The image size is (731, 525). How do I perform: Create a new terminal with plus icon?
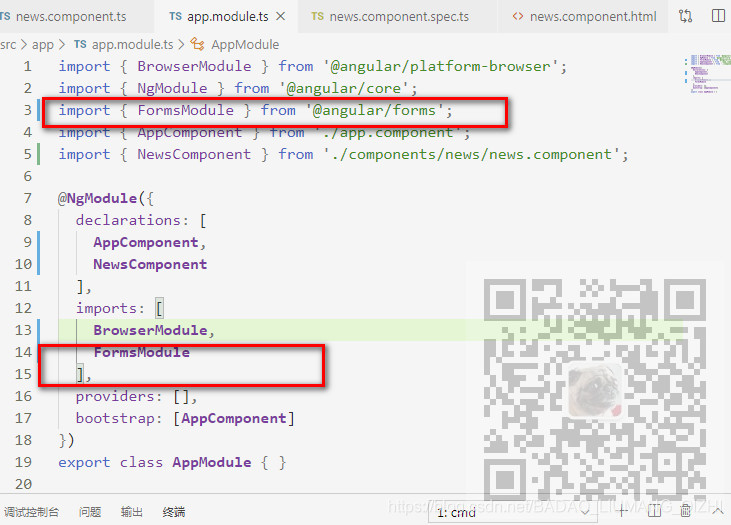[x=621, y=512]
